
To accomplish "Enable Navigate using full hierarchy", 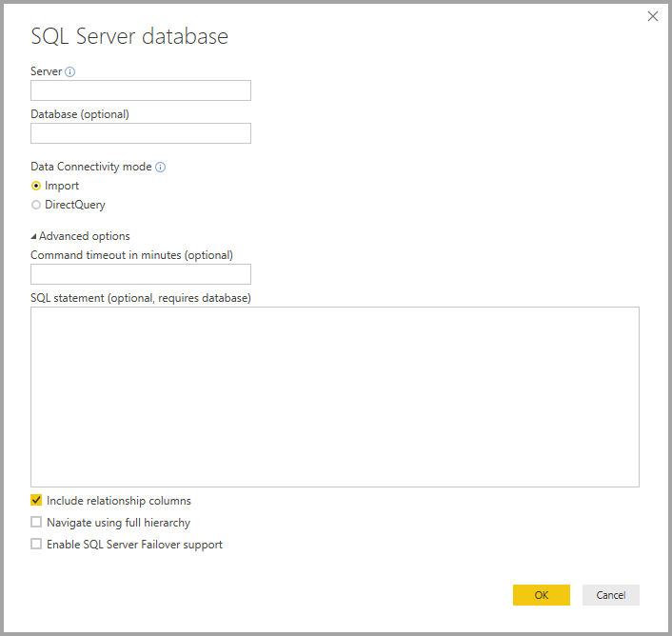I will click(36, 523).
